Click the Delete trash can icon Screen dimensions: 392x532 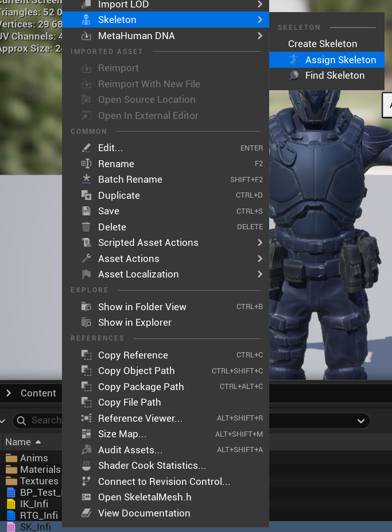pyautogui.click(x=86, y=227)
